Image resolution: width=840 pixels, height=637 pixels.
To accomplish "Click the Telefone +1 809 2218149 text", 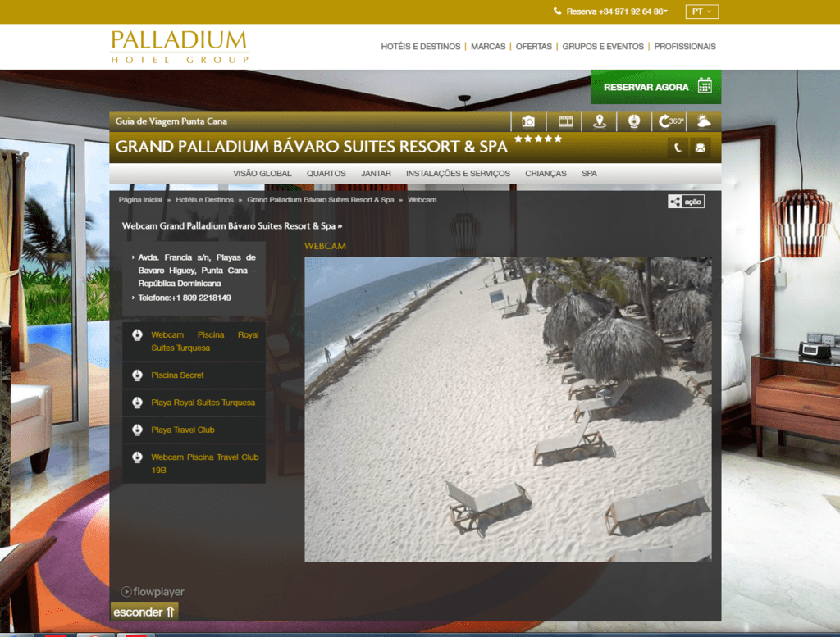I will [x=185, y=298].
